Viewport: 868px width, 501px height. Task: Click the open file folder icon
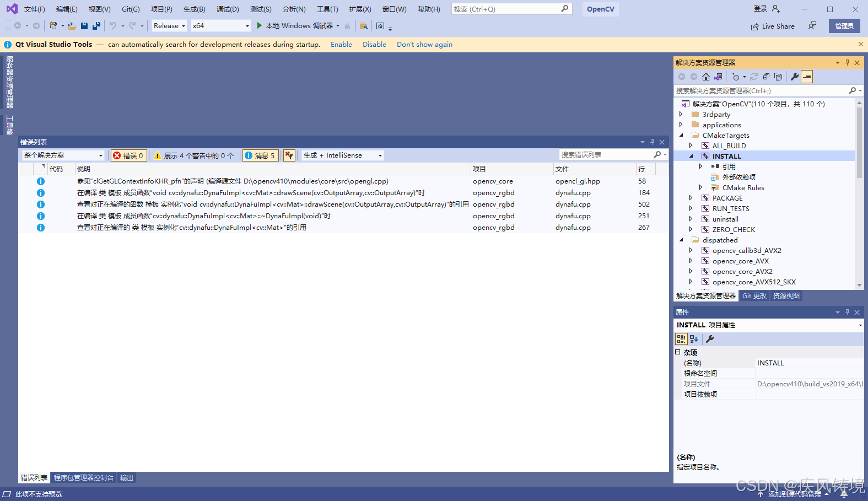click(x=72, y=26)
